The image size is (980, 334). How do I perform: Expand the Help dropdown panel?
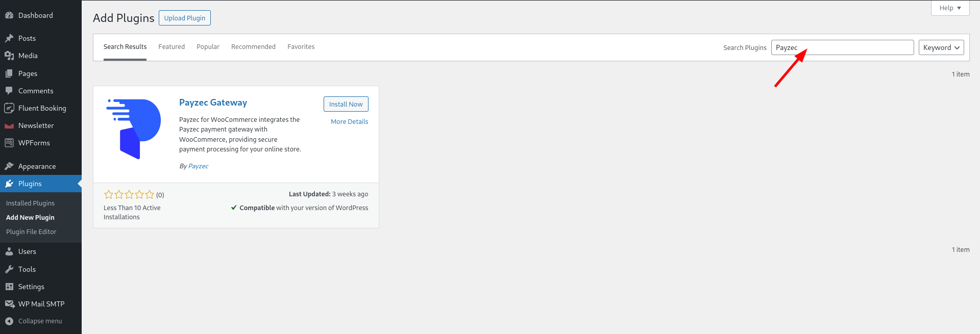tap(950, 8)
